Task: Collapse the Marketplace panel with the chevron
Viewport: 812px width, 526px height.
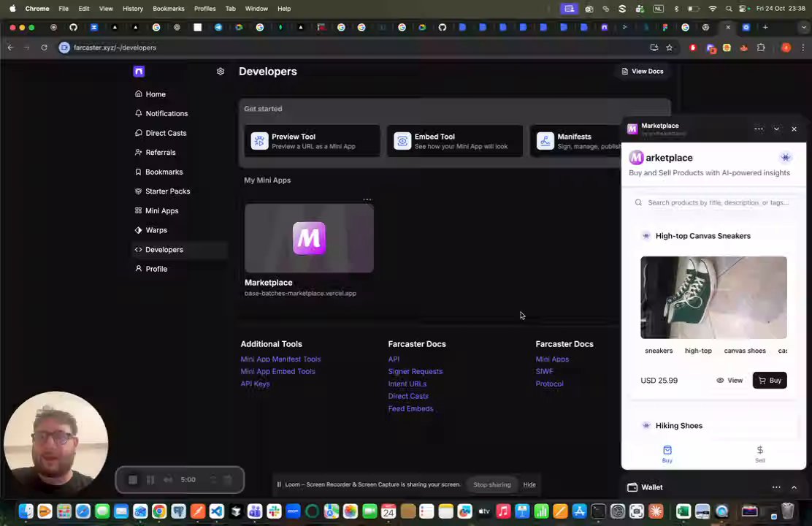Action: tap(776, 129)
